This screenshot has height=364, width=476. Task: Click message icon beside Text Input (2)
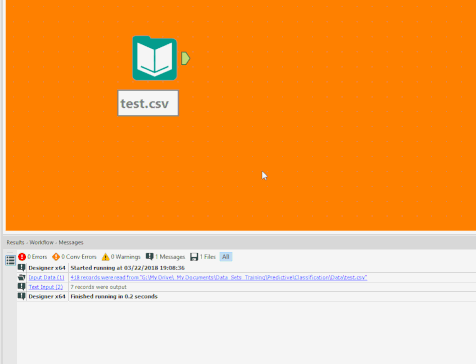pyautogui.click(x=22, y=287)
